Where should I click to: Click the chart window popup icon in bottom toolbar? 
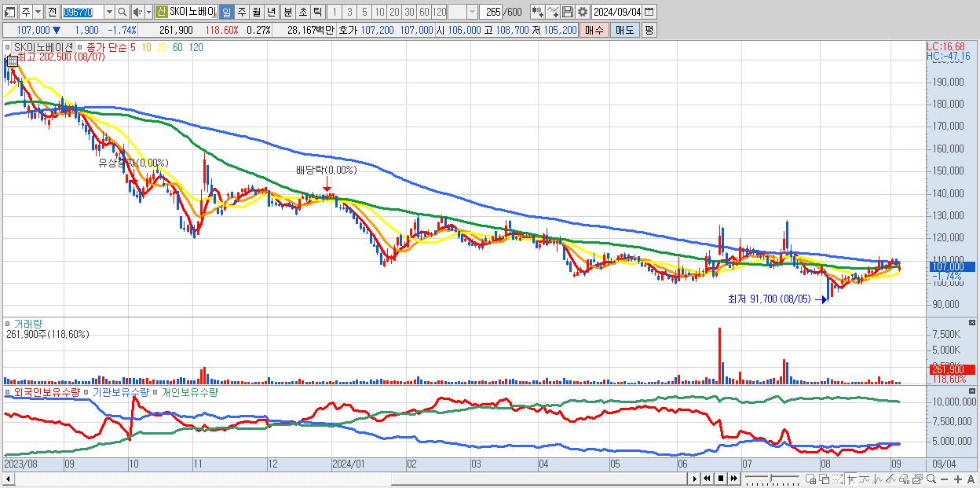918,479
